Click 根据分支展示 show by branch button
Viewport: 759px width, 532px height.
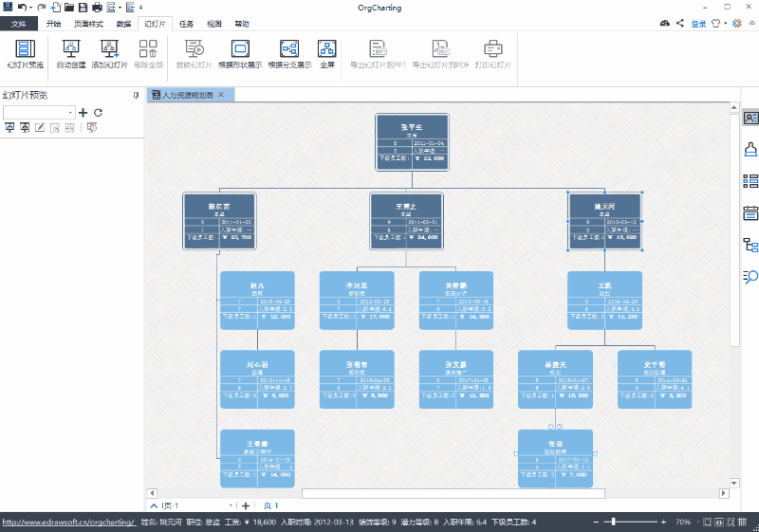tap(289, 54)
